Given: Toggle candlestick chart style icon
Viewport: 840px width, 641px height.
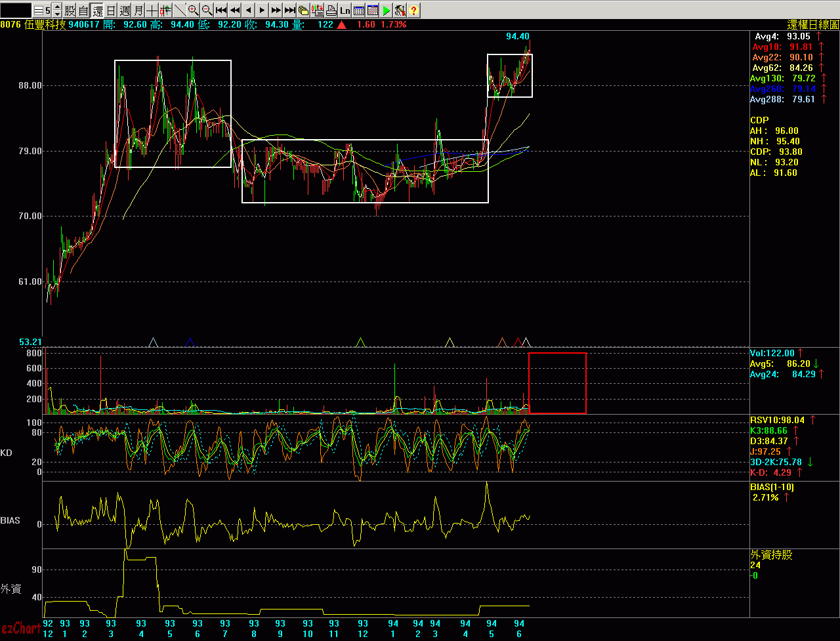Looking at the screenshot, I should tap(165, 10).
